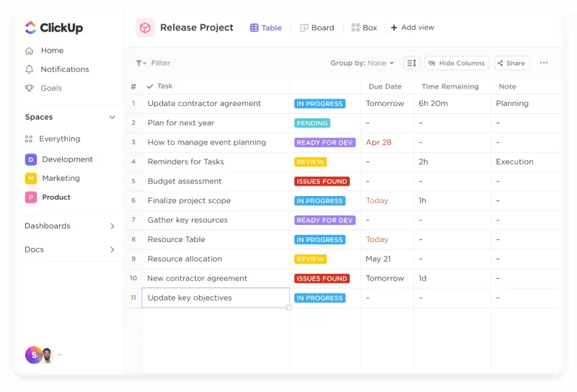
Task: Select the task How to manage event planning
Action: tap(206, 143)
